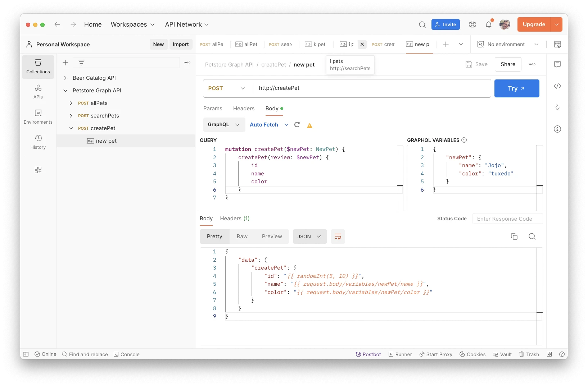
Task: Toggle line wrap in response body
Action: pyautogui.click(x=338, y=236)
